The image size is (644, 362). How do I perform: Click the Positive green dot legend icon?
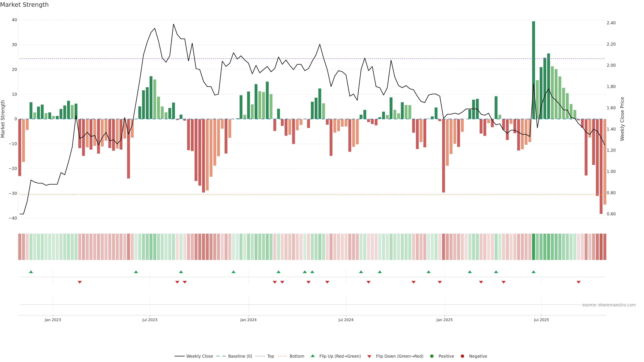point(432,356)
